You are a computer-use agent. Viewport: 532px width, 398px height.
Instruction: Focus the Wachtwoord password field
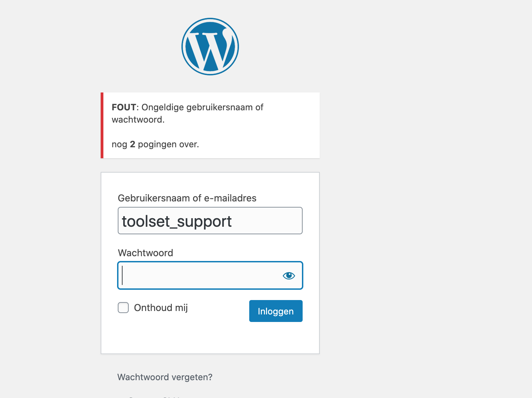210,275
